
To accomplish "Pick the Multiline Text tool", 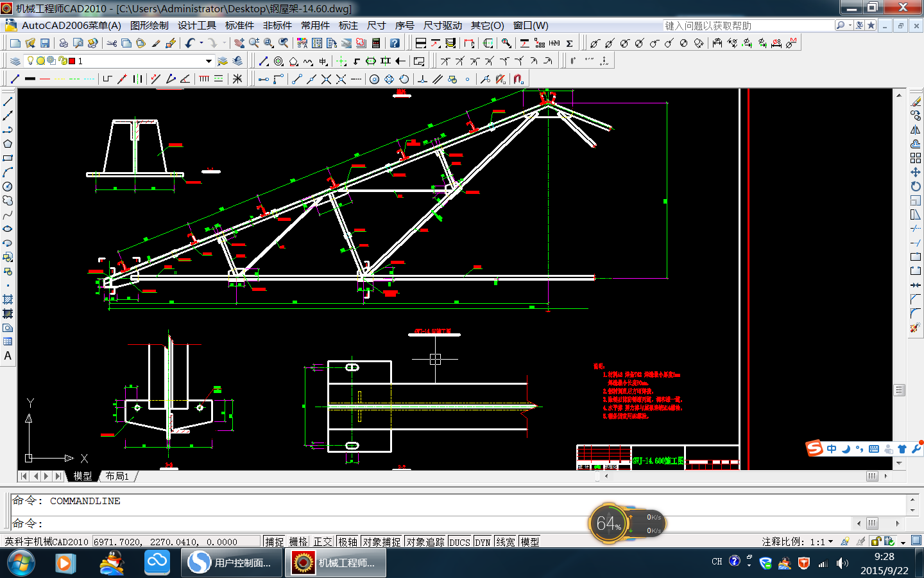I will pyautogui.click(x=8, y=356).
